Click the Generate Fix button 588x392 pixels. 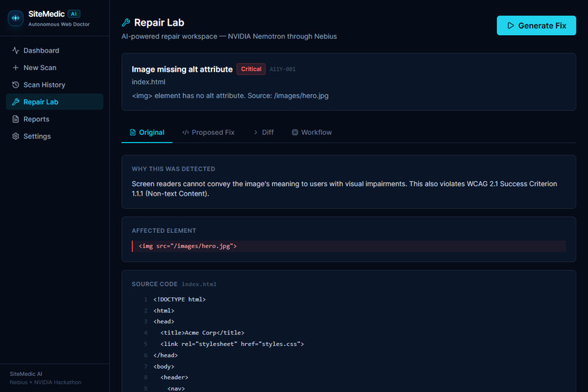tap(536, 26)
